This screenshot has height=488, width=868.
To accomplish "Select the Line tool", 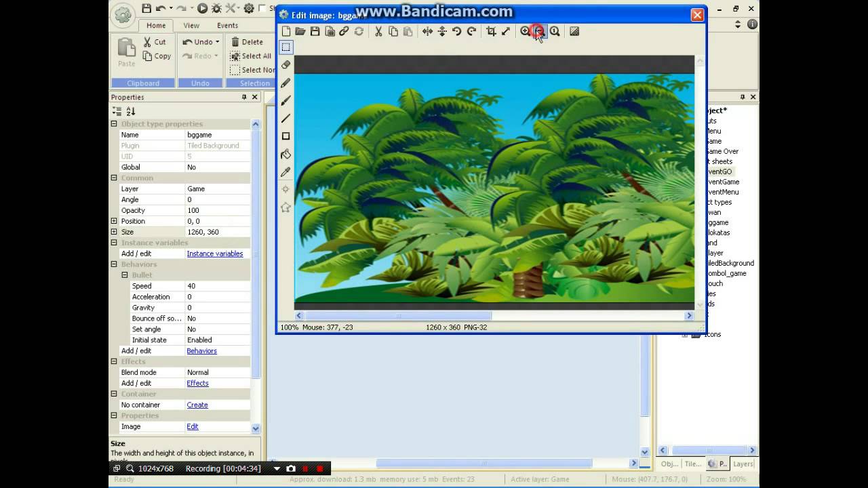I will [286, 119].
